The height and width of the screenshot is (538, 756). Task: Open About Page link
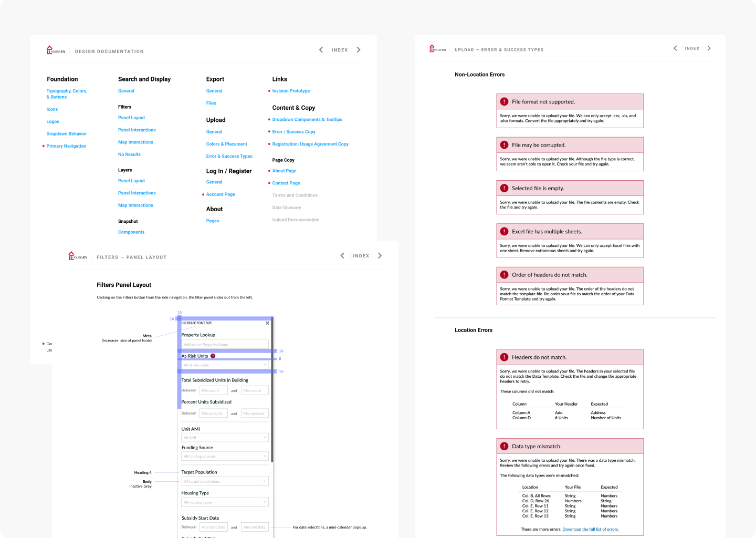(x=285, y=171)
